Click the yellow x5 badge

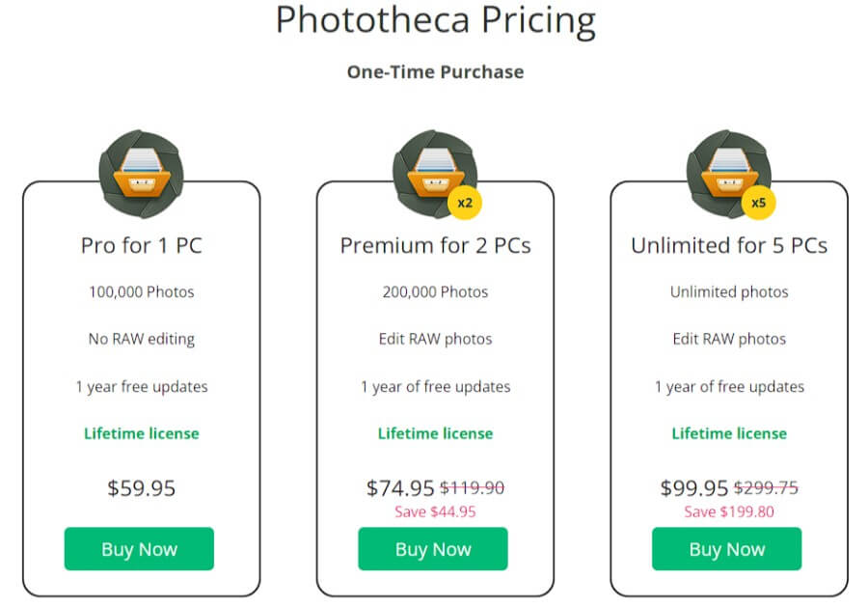[x=759, y=203]
